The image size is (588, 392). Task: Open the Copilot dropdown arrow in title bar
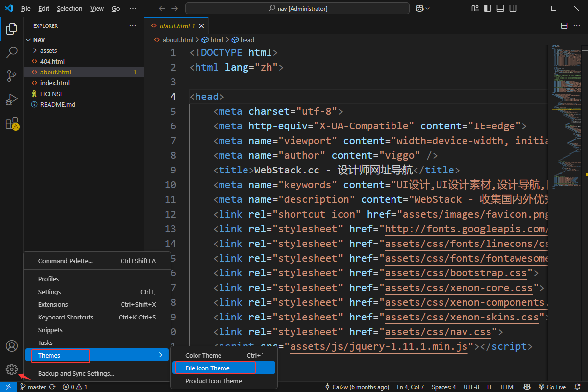click(428, 8)
